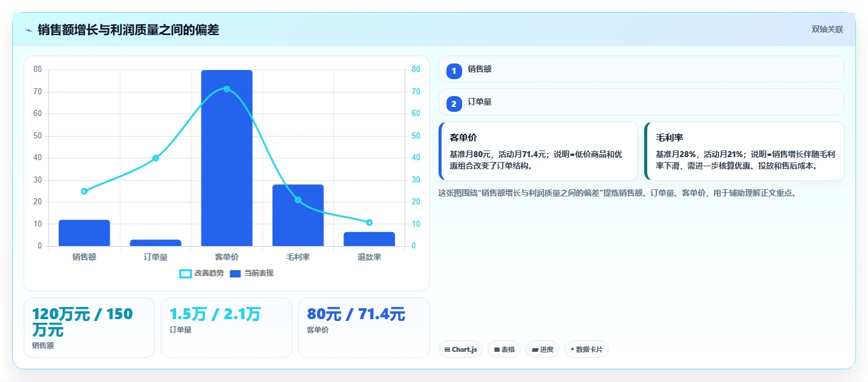Select the tall 客单价 bar
The height and width of the screenshot is (382, 868).
(227, 158)
